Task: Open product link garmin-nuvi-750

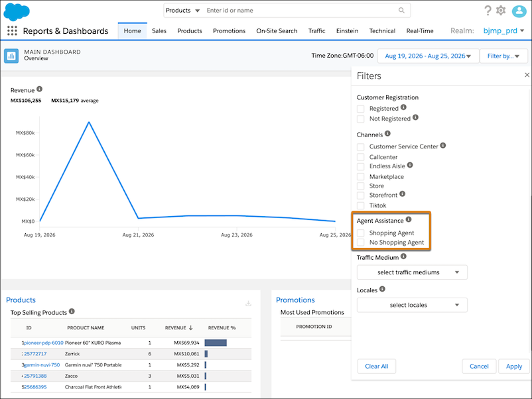Action: pyautogui.click(x=42, y=365)
